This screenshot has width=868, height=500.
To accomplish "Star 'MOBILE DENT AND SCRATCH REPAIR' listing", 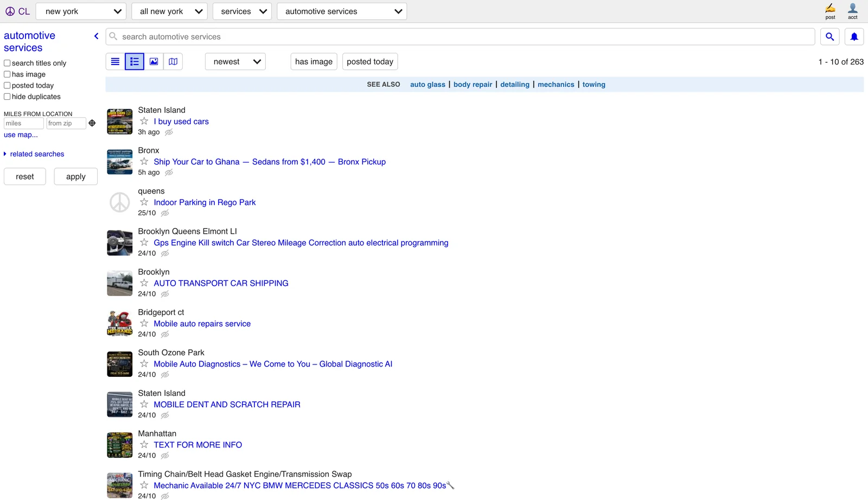I will point(144,404).
